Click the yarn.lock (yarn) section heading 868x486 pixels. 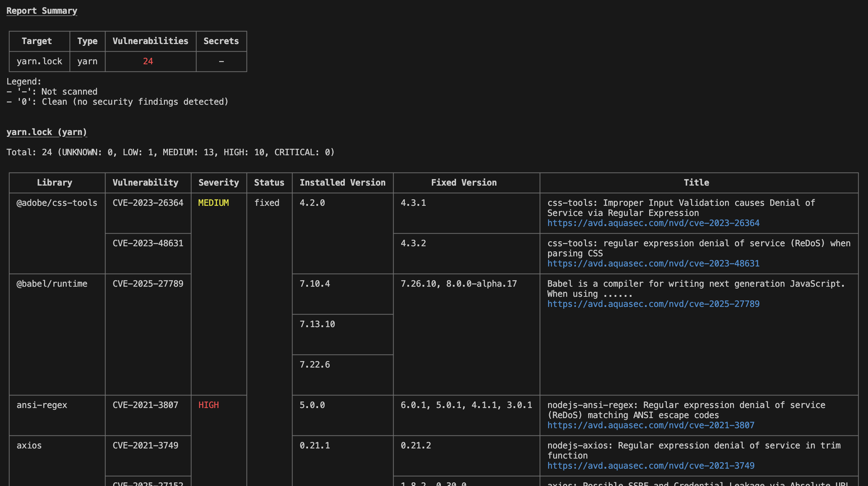[x=47, y=132]
